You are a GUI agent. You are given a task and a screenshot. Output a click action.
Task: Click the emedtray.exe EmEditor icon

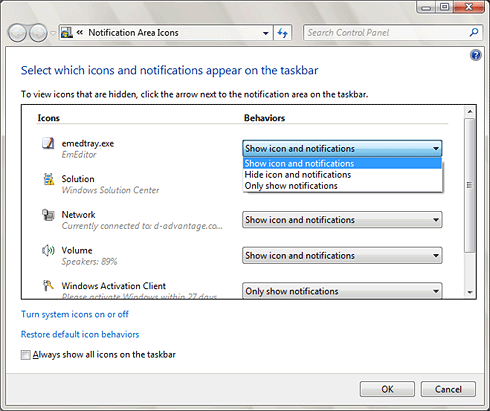48,143
